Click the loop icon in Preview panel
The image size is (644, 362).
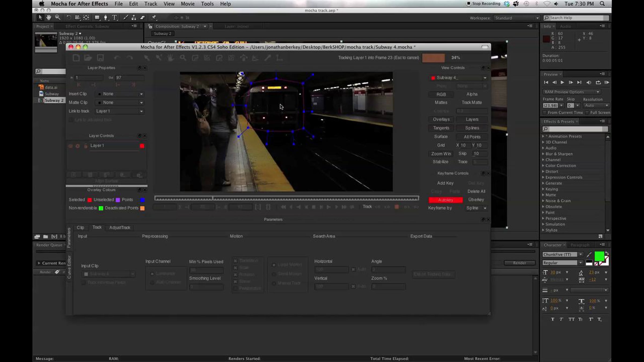(x=598, y=83)
